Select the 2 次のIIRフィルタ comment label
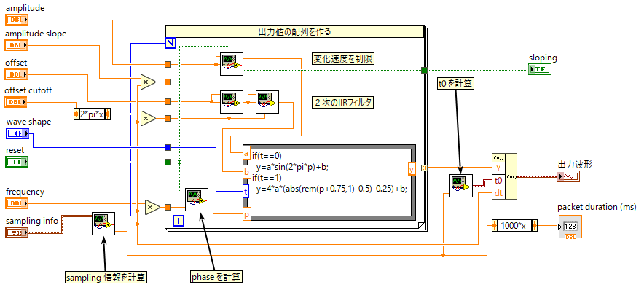 343,103
